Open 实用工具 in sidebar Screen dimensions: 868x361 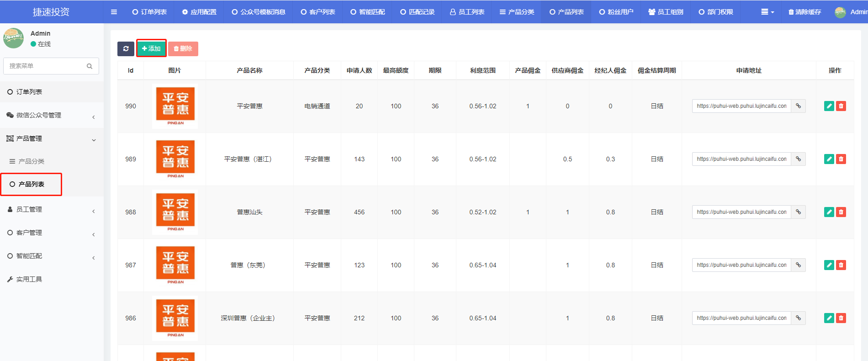coord(52,279)
